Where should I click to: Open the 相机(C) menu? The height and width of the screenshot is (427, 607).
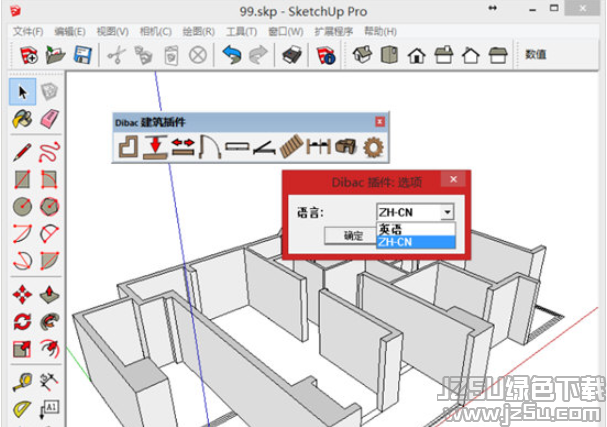(156, 31)
